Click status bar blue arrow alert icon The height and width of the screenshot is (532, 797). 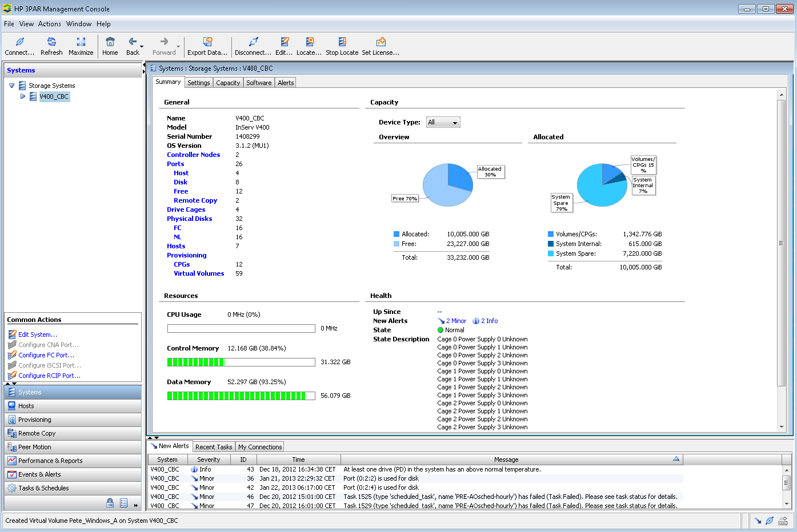point(758,521)
